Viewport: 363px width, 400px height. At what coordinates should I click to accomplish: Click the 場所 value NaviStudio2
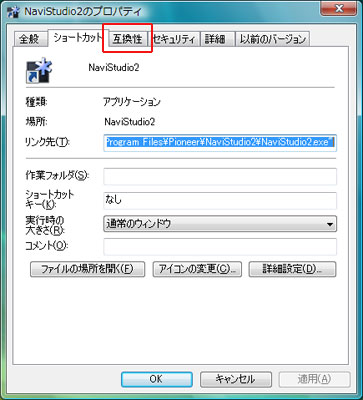coord(130,122)
